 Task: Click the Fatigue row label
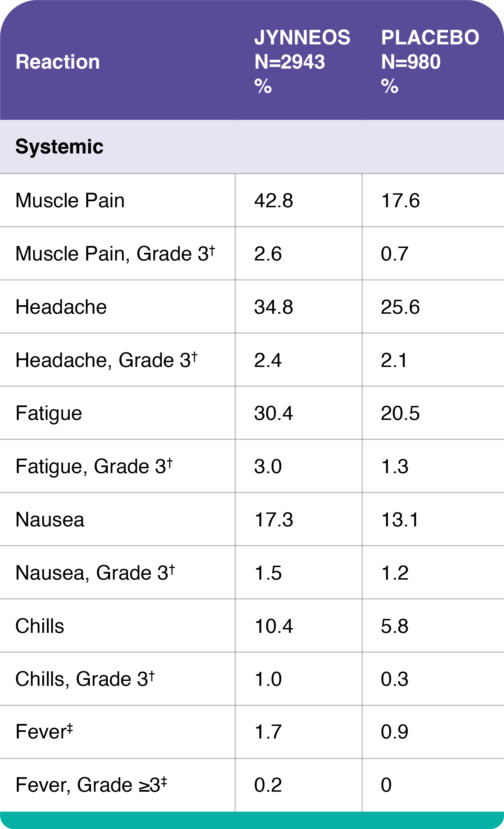click(x=49, y=413)
